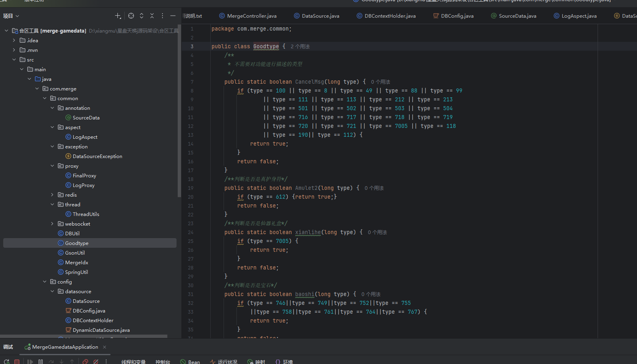Click the project tree horizontal scrollbar
Viewport: 637px width, 364px height.
click(84, 336)
